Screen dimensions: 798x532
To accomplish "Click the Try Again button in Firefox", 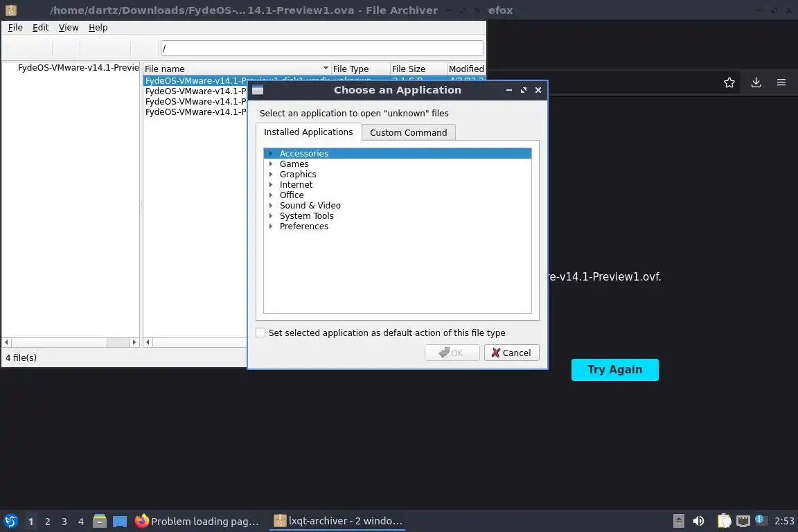I will pyautogui.click(x=615, y=370).
